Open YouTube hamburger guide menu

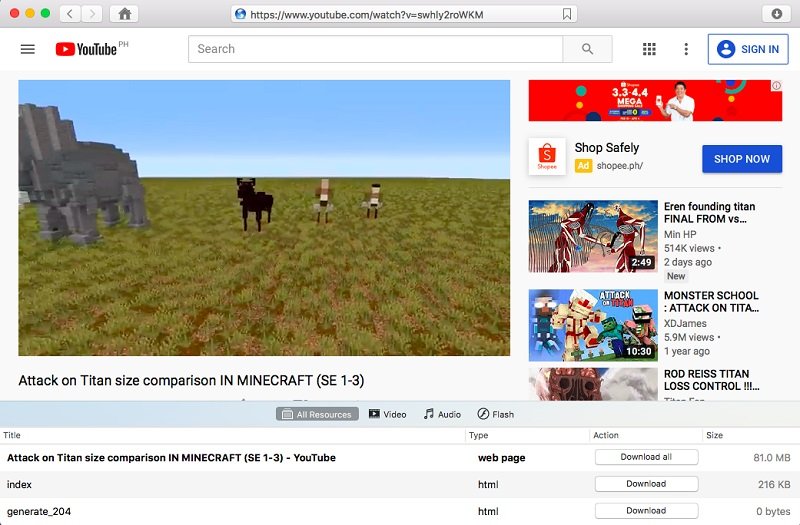tap(28, 49)
